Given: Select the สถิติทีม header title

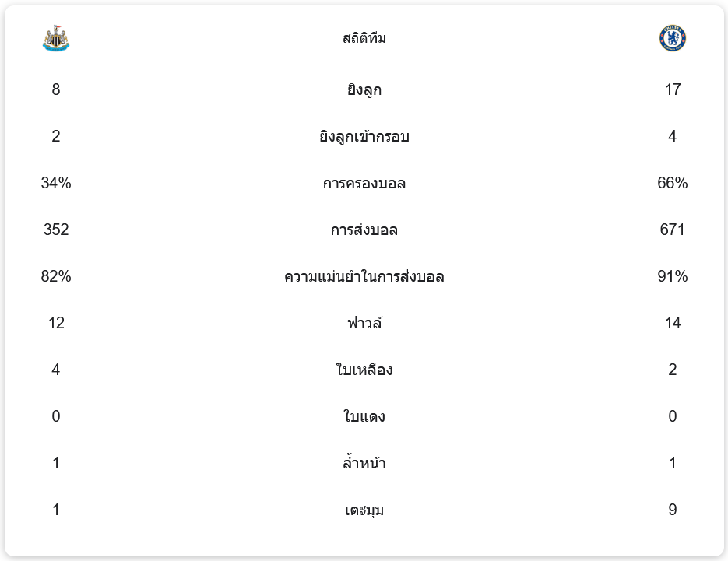Looking at the screenshot, I should (364, 38).
